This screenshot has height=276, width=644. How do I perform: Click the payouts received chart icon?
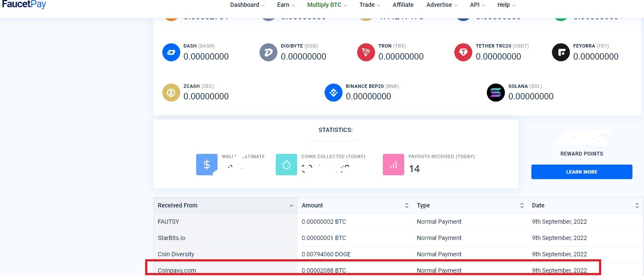click(394, 165)
